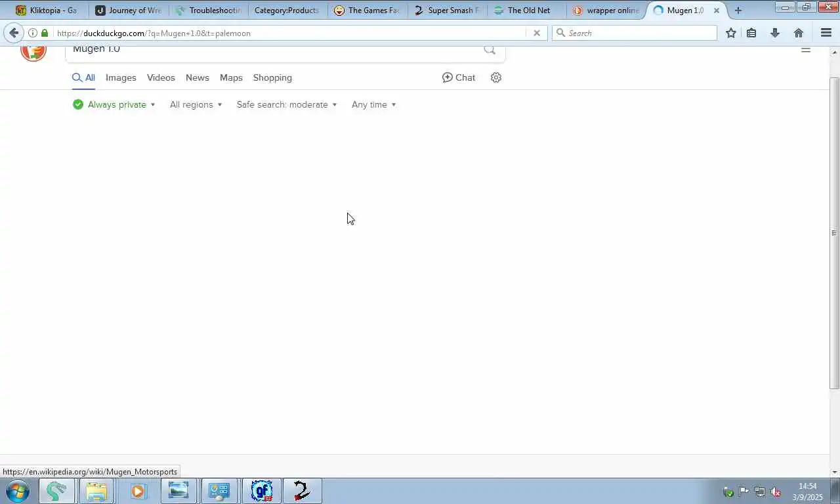Go to browser home page icon
The image size is (840, 504).
click(799, 33)
